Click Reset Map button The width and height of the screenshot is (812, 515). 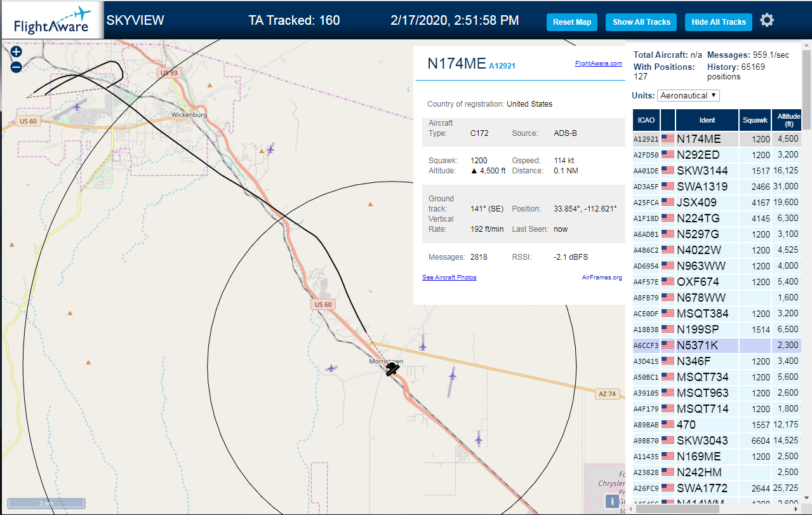point(572,22)
